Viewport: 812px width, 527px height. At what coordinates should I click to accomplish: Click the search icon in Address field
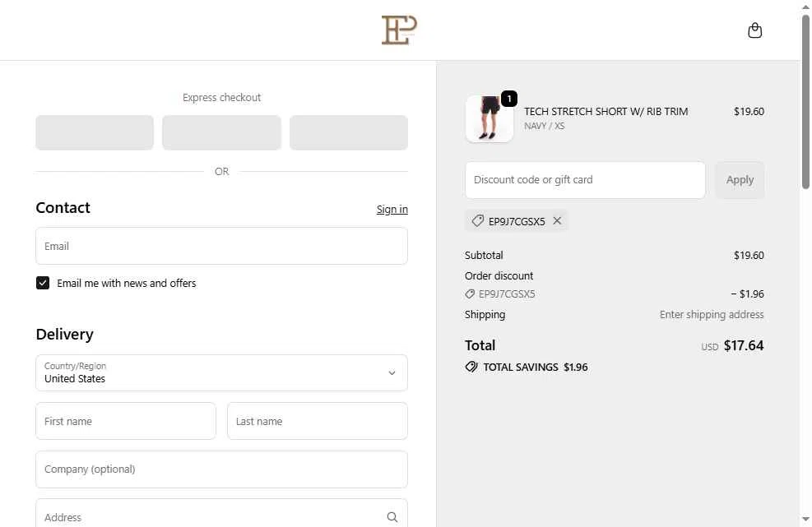392,516
